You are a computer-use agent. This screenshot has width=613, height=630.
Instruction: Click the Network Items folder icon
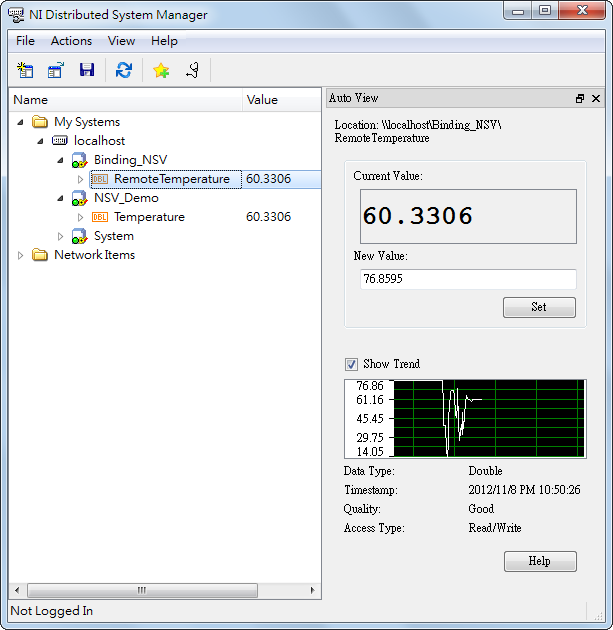[x=39, y=255]
